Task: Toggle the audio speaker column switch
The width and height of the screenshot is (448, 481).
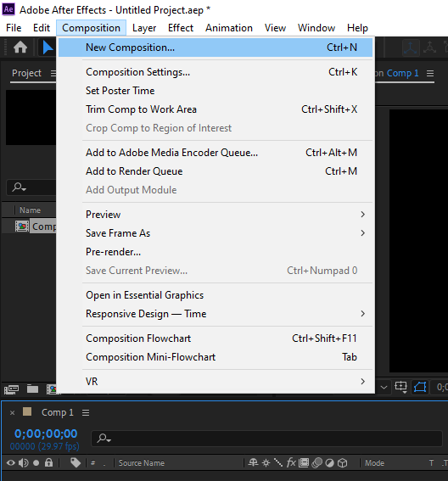Action: point(24,462)
